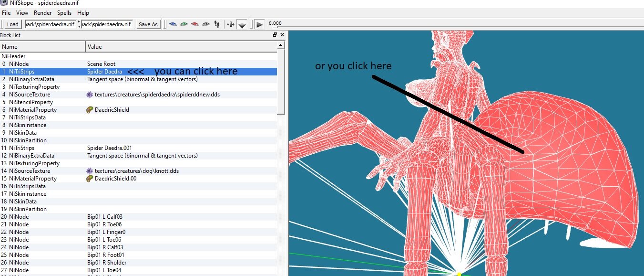Select NiNode Bip01 R Sholder
644x276 pixels.
click(138, 262)
